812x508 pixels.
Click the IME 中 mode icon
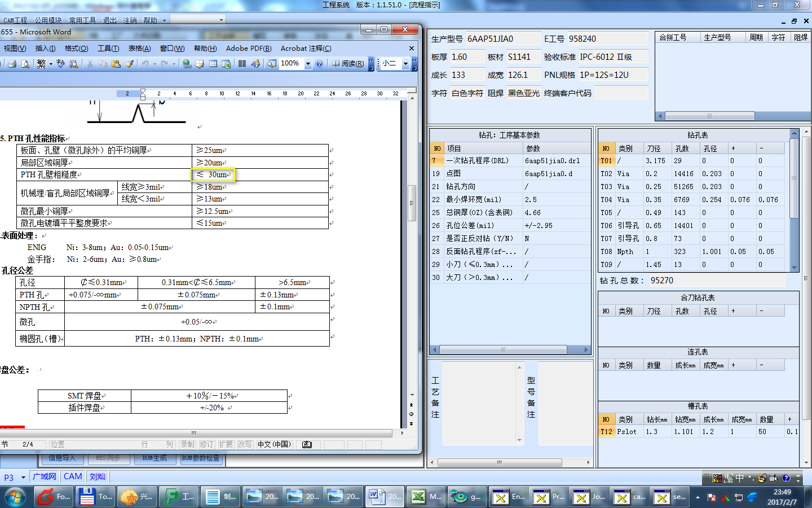739,478
